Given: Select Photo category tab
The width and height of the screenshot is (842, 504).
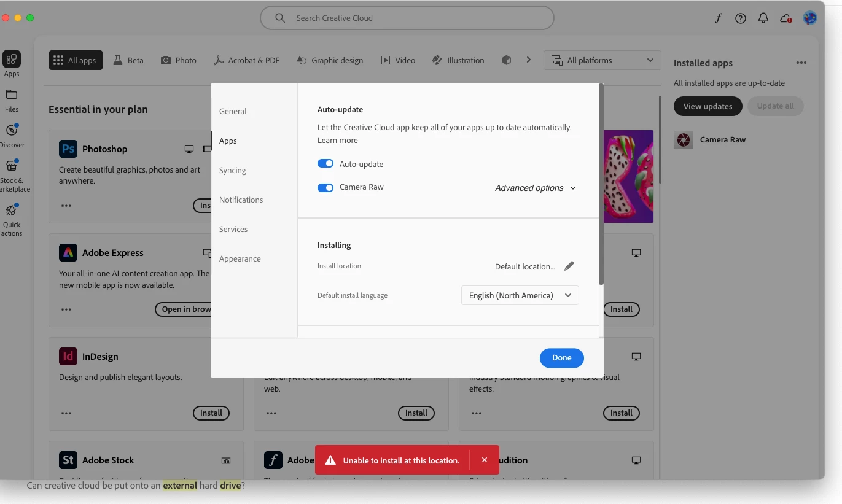Looking at the screenshot, I should [x=179, y=60].
